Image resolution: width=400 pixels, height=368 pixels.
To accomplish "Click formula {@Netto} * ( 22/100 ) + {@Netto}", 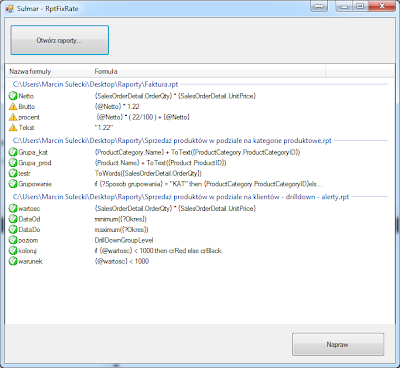I will click(x=143, y=117).
